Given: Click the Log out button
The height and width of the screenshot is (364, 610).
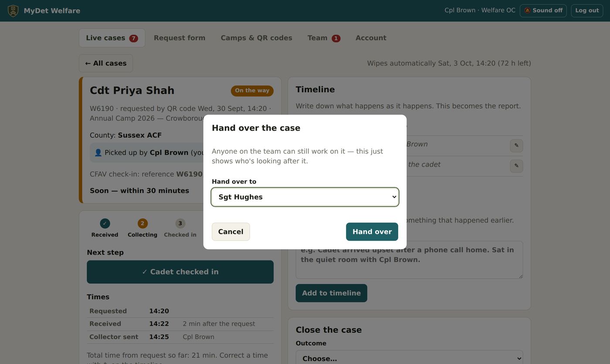Looking at the screenshot, I should (587, 10).
